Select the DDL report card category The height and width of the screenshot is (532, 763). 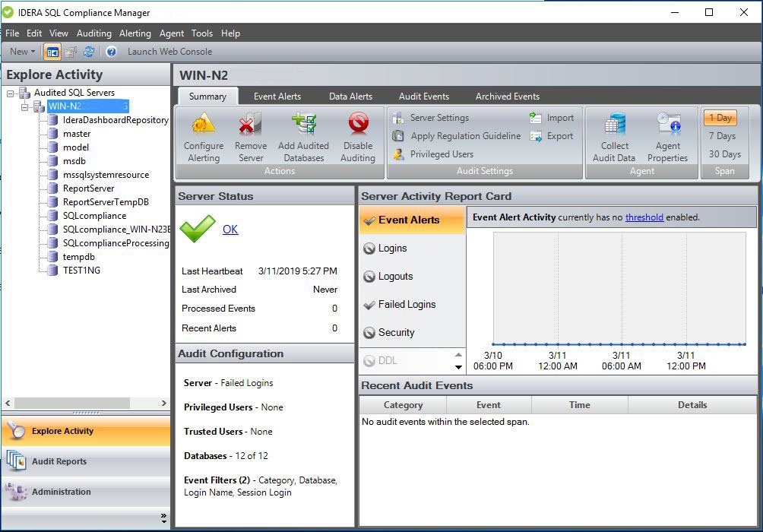pyautogui.click(x=407, y=361)
